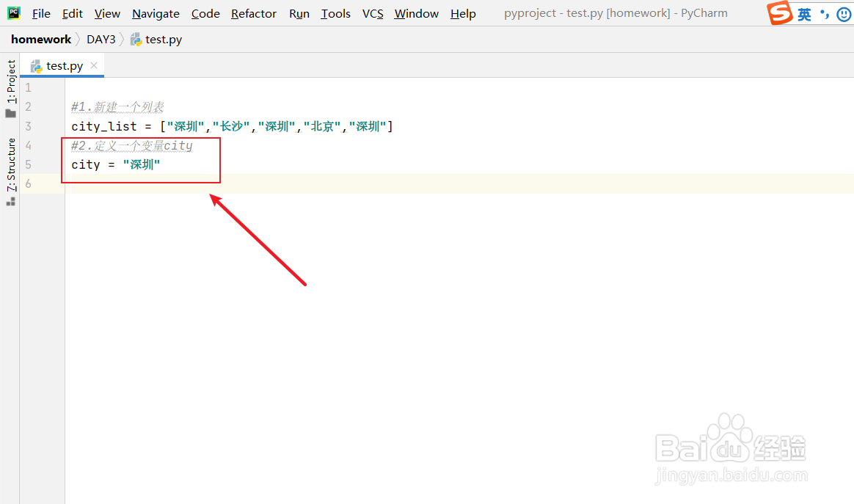This screenshot has height=504, width=854.
Task: Open the Z: Structure tool window
Action: pos(11,172)
